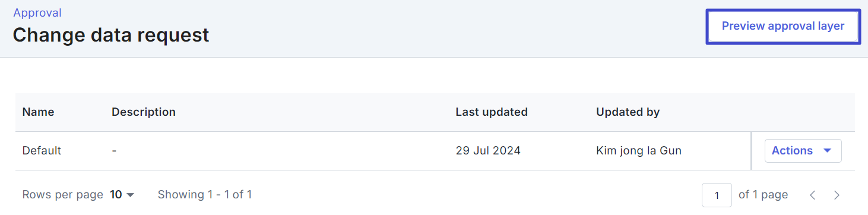Click Preview approval layer button

[x=783, y=26]
